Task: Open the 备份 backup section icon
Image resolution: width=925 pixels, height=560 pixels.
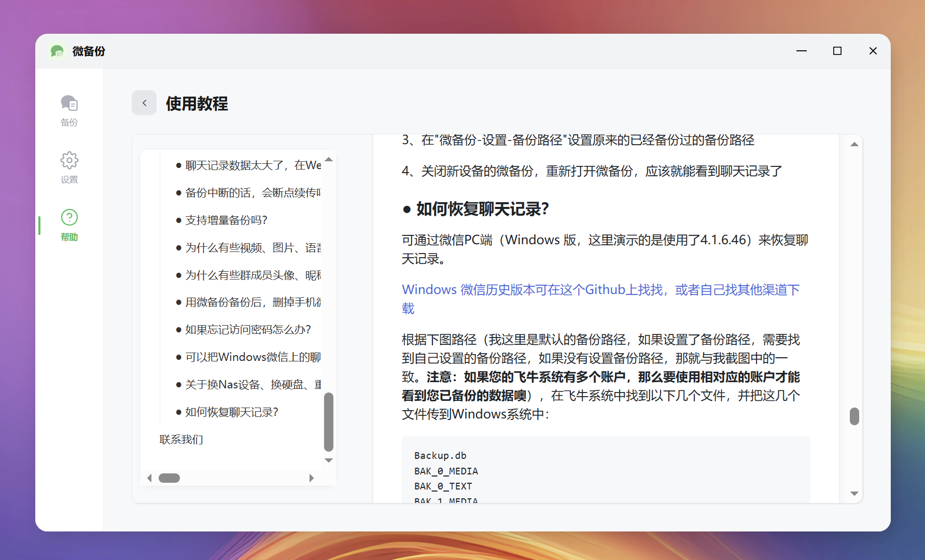Action: 69,103
